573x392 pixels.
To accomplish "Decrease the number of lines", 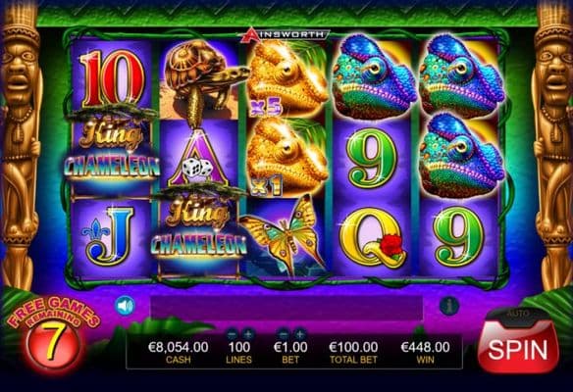I will click(232, 333).
